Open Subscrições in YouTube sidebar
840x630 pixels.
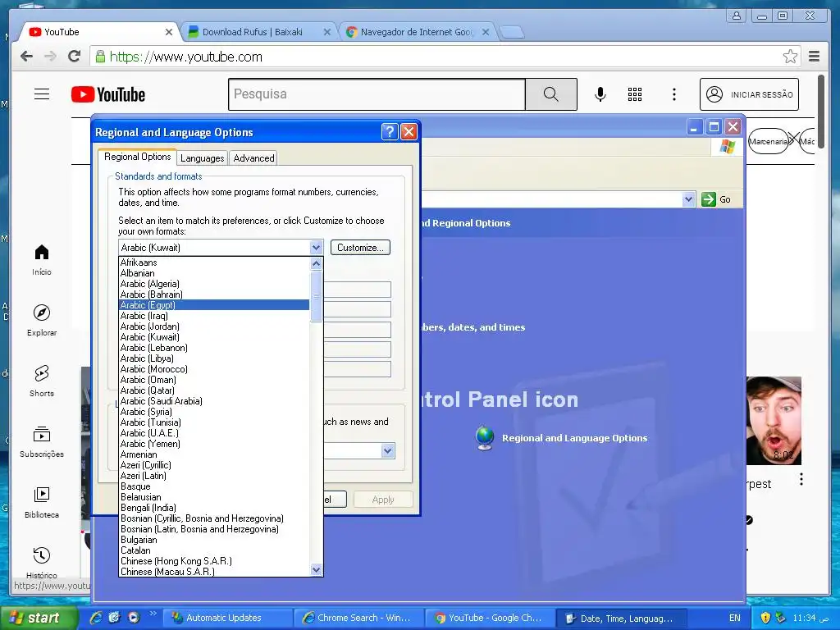(x=42, y=442)
